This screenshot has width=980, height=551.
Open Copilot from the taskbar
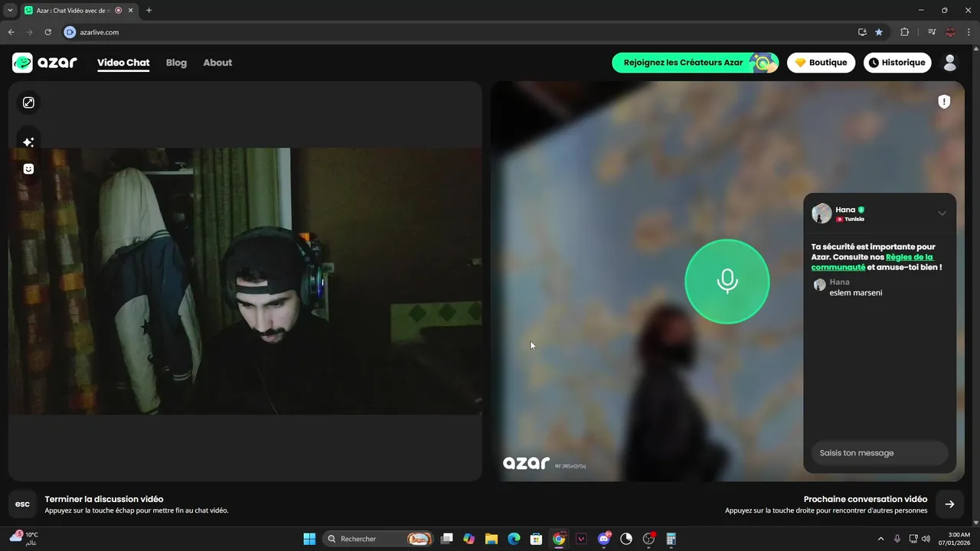[x=469, y=539]
